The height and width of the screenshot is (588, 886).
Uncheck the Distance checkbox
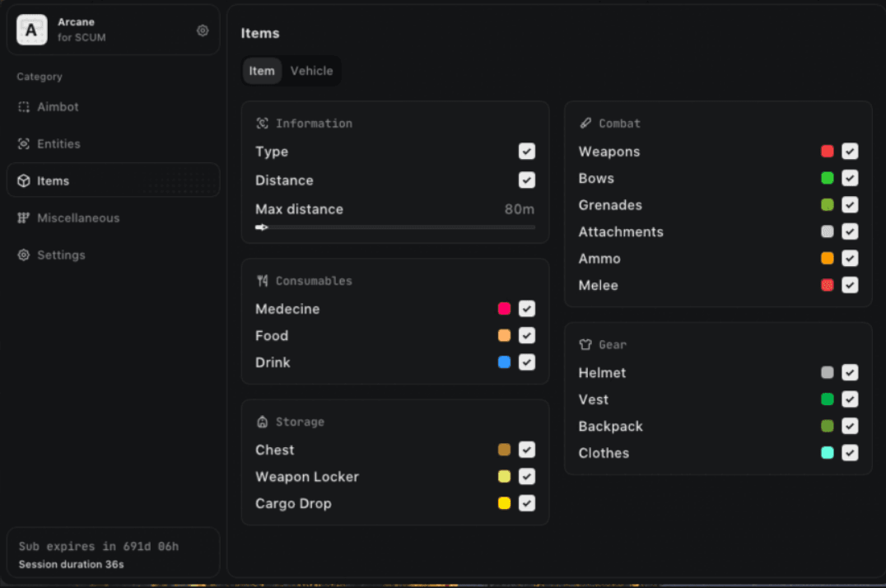click(527, 180)
